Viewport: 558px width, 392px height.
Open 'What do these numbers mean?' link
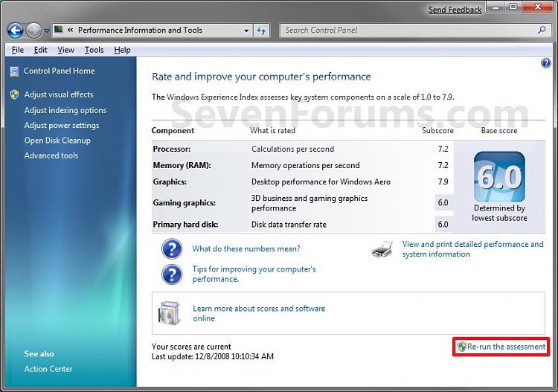[246, 248]
